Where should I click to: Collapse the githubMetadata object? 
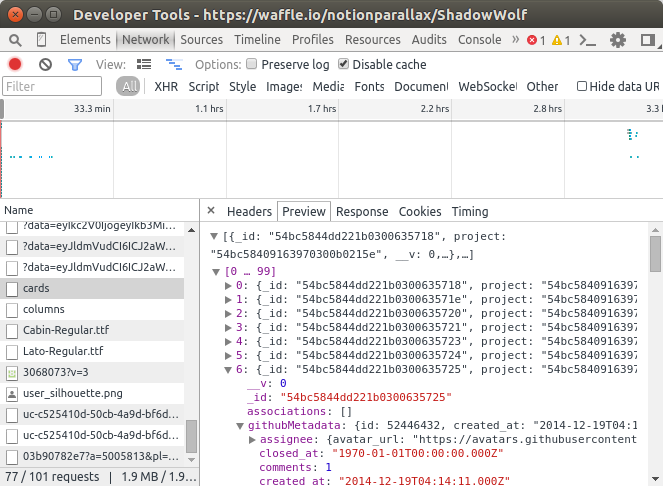pyautogui.click(x=240, y=425)
